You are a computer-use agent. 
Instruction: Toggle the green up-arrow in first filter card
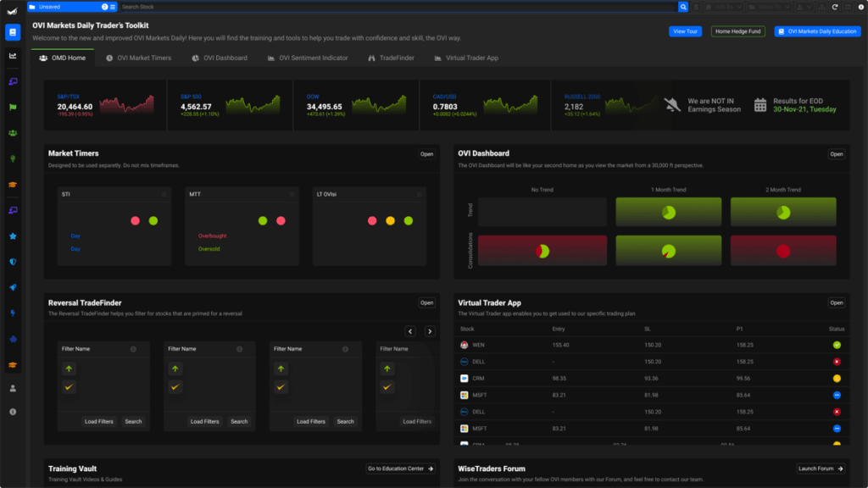(69, 369)
